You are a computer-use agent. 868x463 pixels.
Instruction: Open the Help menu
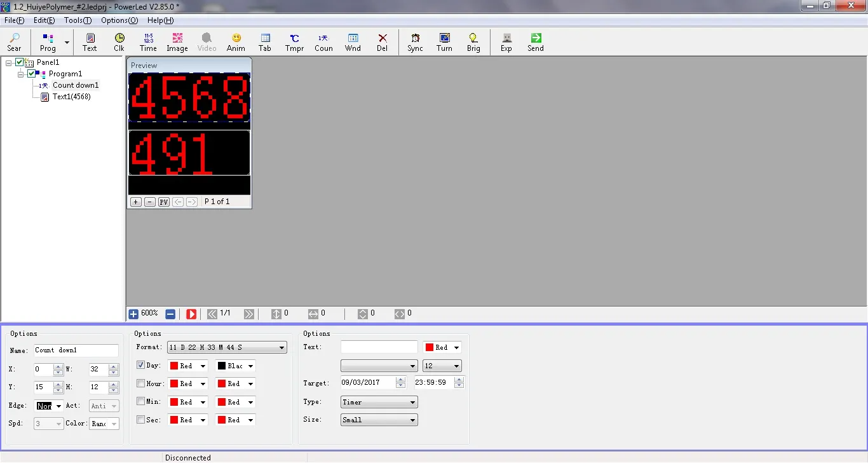click(x=160, y=20)
